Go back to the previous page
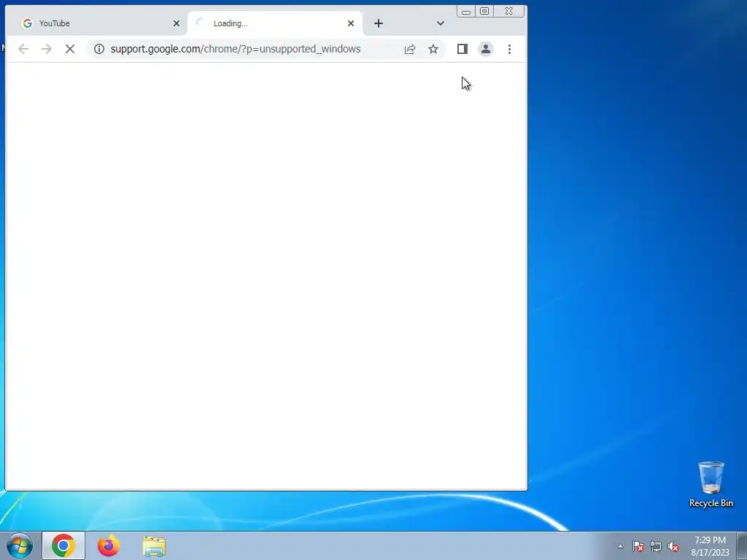Viewport: 747px width, 560px height. tap(23, 49)
